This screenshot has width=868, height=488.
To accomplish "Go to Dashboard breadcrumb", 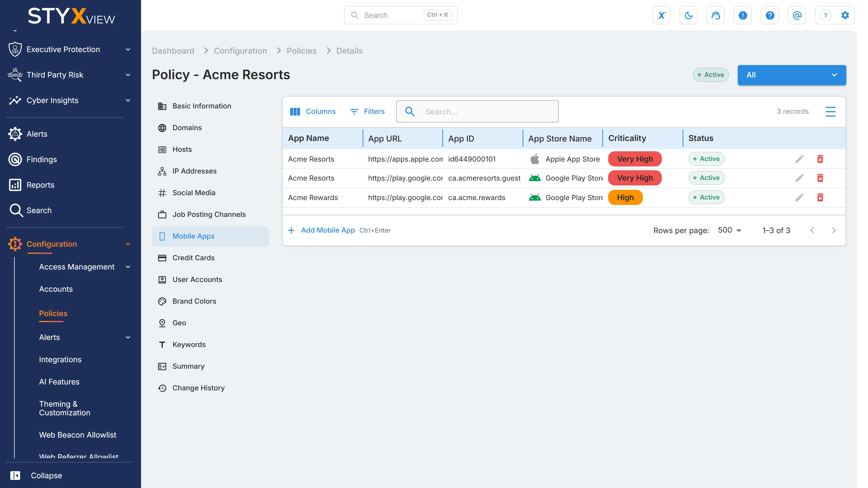I will [x=173, y=51].
